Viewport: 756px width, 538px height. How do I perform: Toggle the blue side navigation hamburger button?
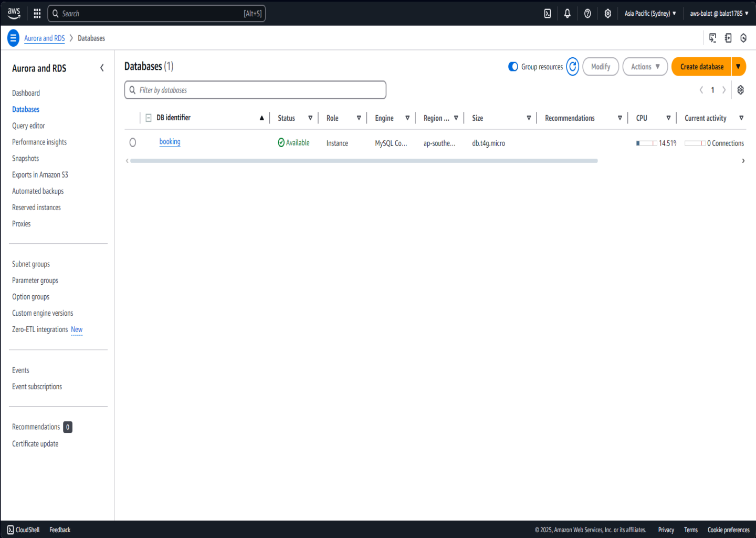pos(13,38)
